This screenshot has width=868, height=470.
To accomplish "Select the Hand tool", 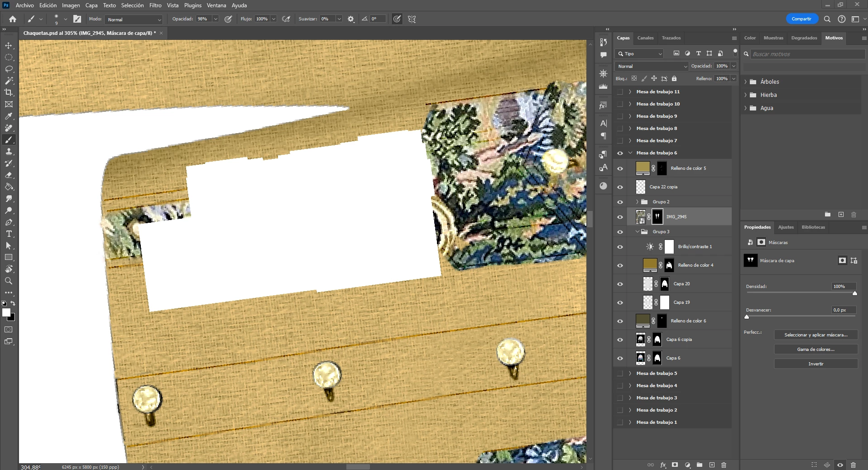I will pos(9,269).
